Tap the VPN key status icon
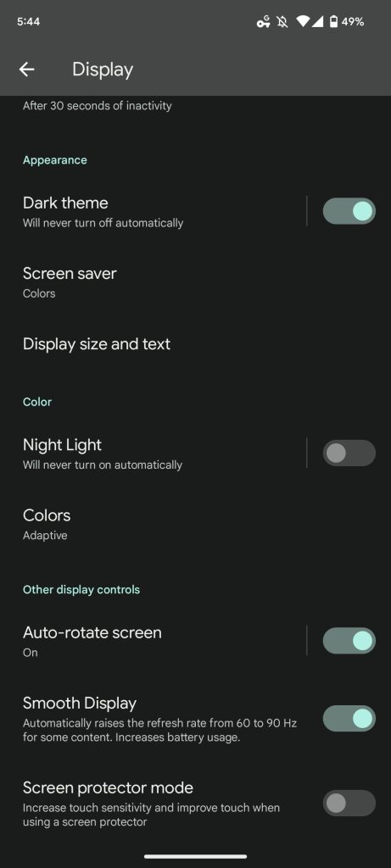 263,21
